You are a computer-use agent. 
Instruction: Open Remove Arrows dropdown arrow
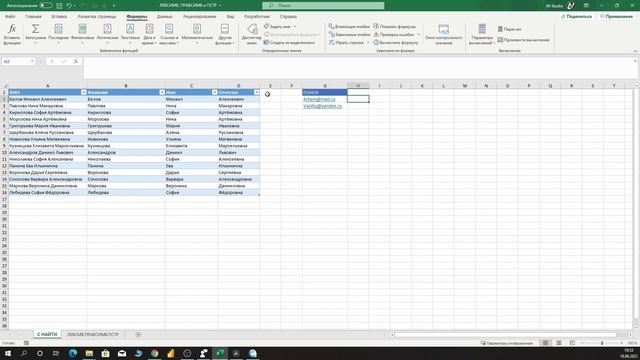[x=367, y=42]
